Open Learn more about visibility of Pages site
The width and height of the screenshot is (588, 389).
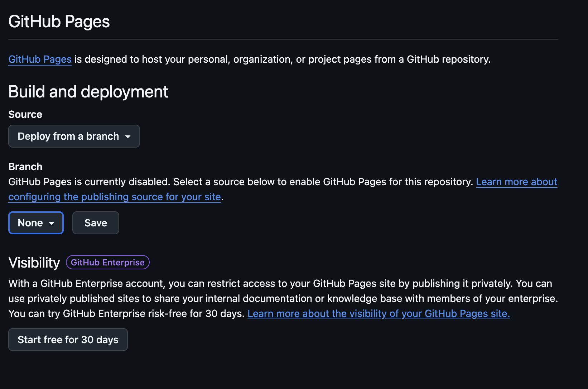click(x=379, y=313)
